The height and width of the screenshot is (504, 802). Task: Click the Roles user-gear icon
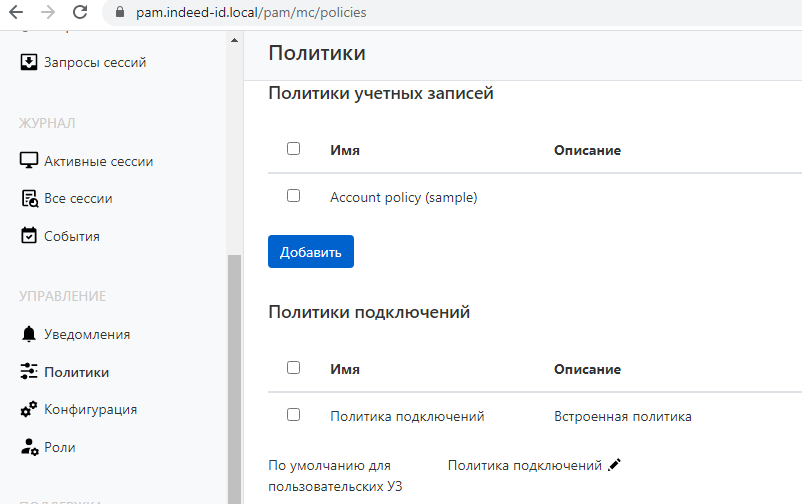tap(29, 447)
